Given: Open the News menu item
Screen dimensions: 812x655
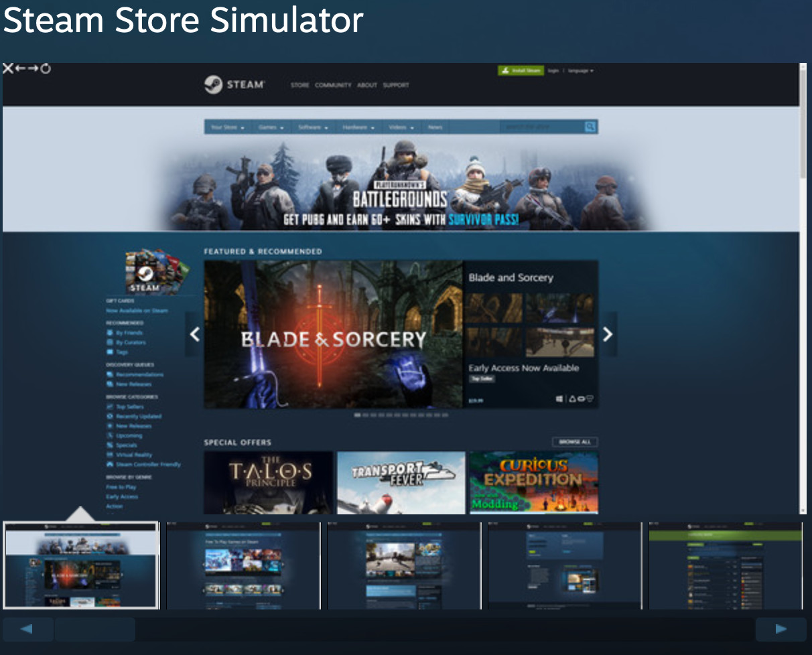Looking at the screenshot, I should (435, 126).
